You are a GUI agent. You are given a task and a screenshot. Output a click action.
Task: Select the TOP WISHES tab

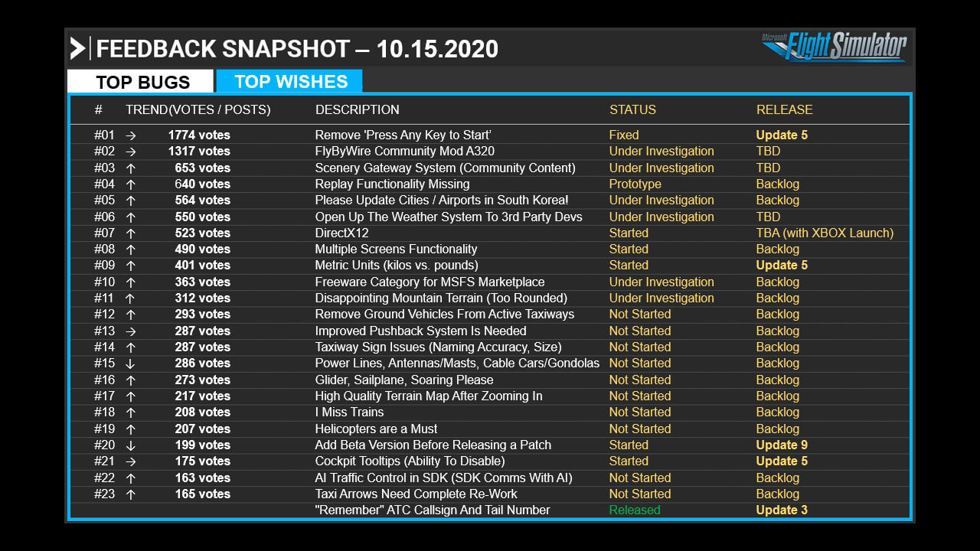(x=289, y=81)
